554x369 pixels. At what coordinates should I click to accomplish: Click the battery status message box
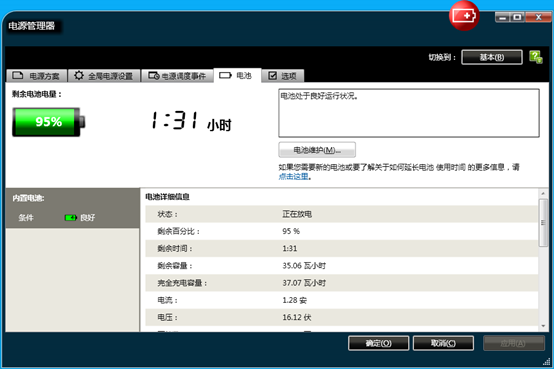pyautogui.click(x=409, y=113)
